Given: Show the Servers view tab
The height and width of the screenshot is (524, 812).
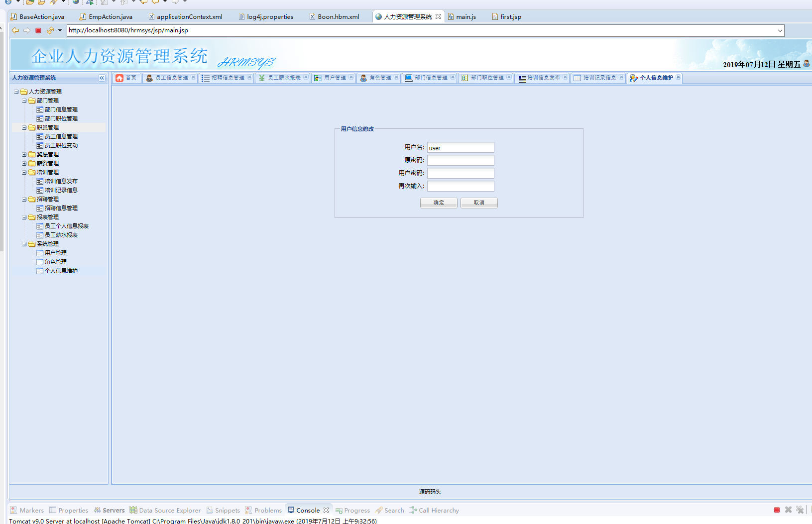Looking at the screenshot, I should (110, 510).
